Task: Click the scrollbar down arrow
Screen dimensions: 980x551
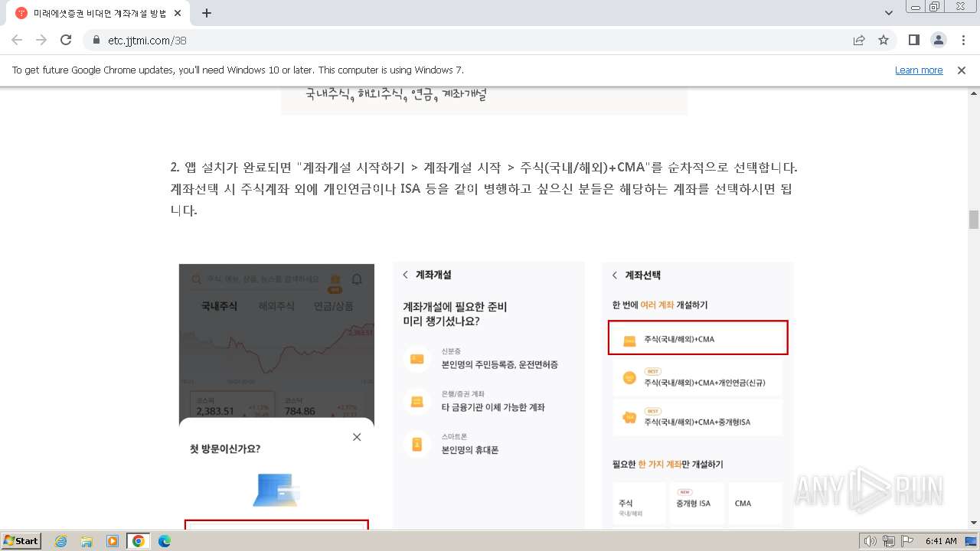Action: (974, 523)
